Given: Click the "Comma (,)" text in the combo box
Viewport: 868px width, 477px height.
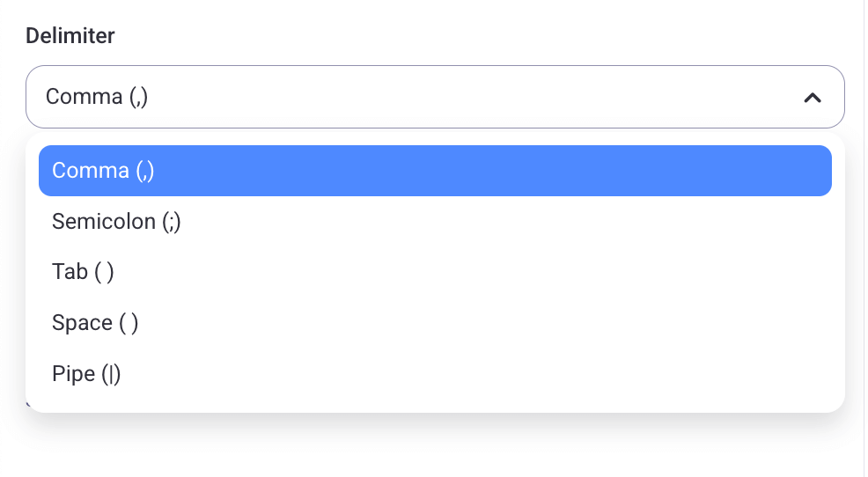Looking at the screenshot, I should tap(97, 97).
